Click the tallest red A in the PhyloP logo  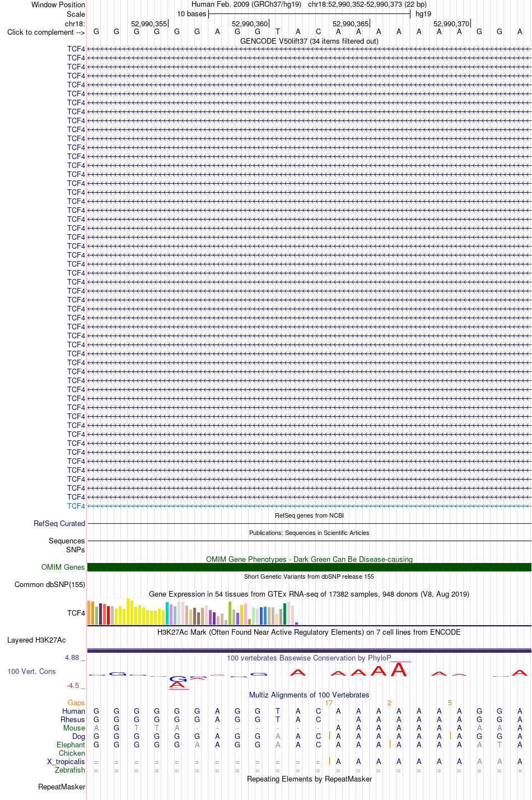pos(399,669)
